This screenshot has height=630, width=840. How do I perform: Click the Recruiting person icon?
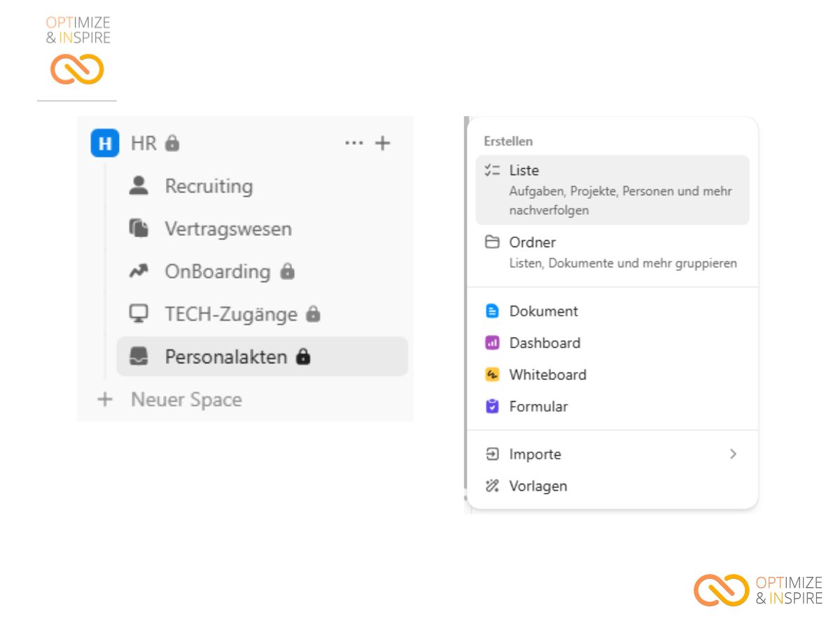tap(139, 185)
